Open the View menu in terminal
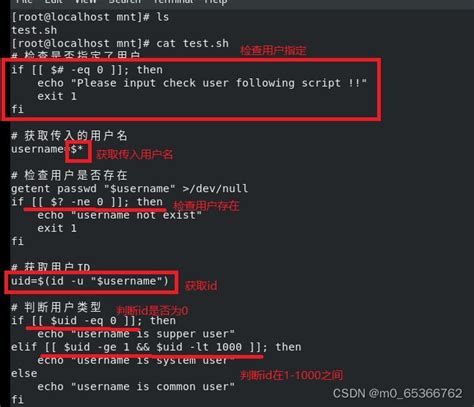Screen dimensions: 474x407 click(x=85, y=2)
